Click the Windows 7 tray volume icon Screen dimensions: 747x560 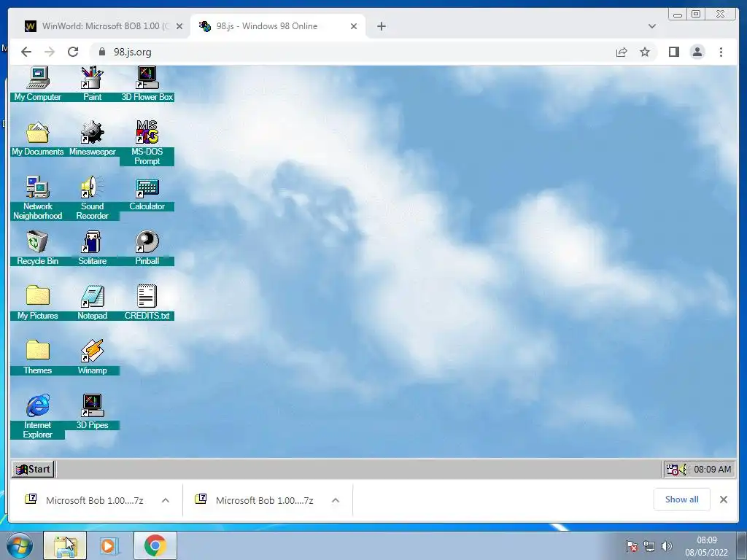667,546
